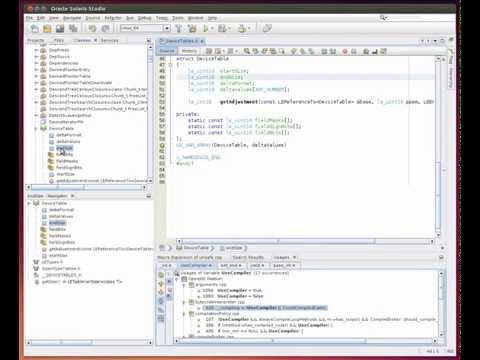Expand the DepGuzzo tree node

[36, 57]
